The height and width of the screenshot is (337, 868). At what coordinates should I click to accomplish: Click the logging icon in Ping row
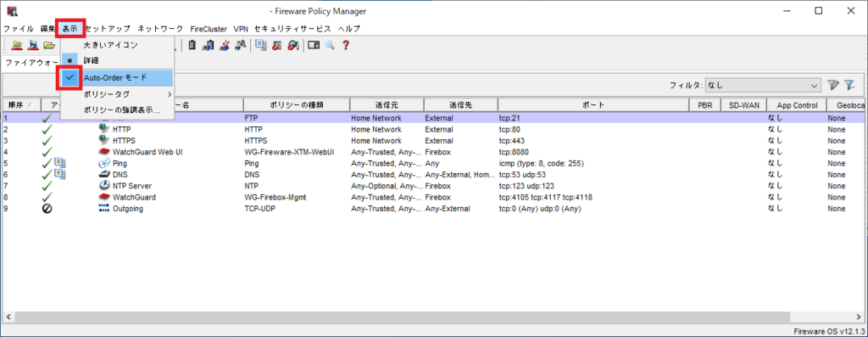click(60, 163)
